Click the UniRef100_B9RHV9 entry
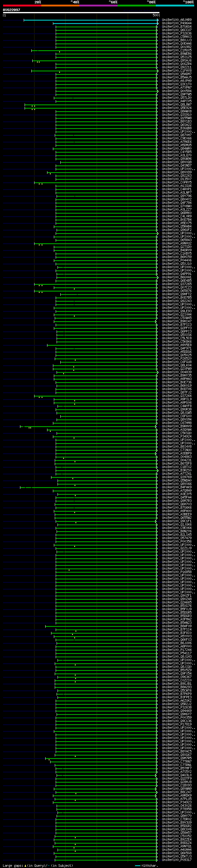Screen dimensions: 197x868 (x=177, y=426)
